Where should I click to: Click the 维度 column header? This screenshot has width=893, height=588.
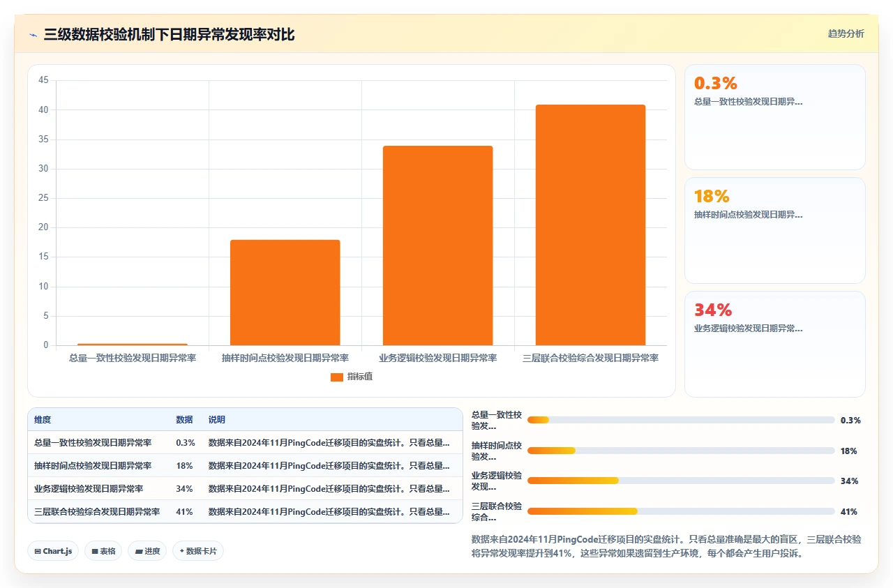[43, 420]
